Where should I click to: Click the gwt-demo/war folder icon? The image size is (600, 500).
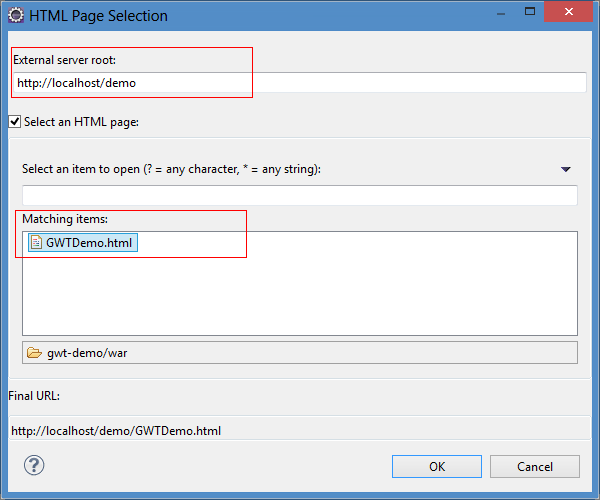coord(34,353)
